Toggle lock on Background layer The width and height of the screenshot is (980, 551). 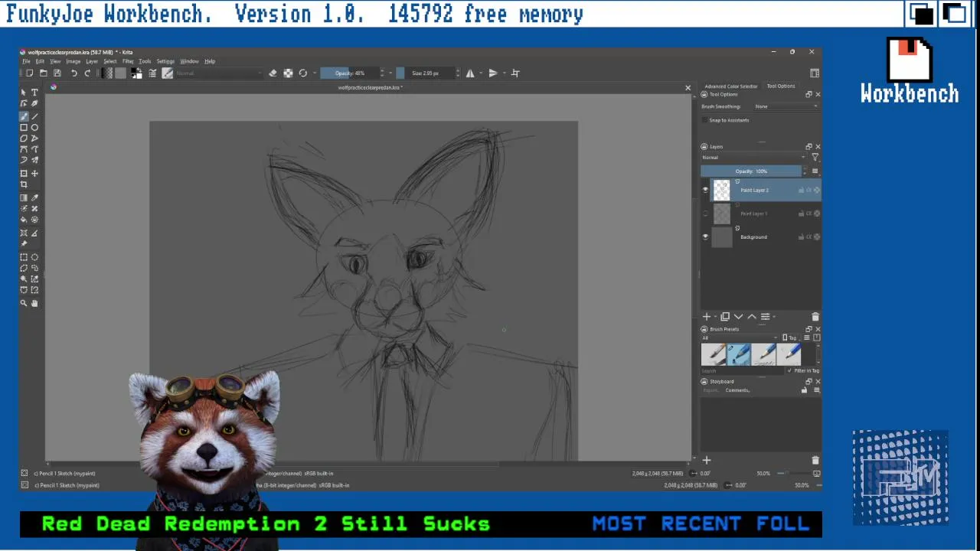[x=802, y=236]
